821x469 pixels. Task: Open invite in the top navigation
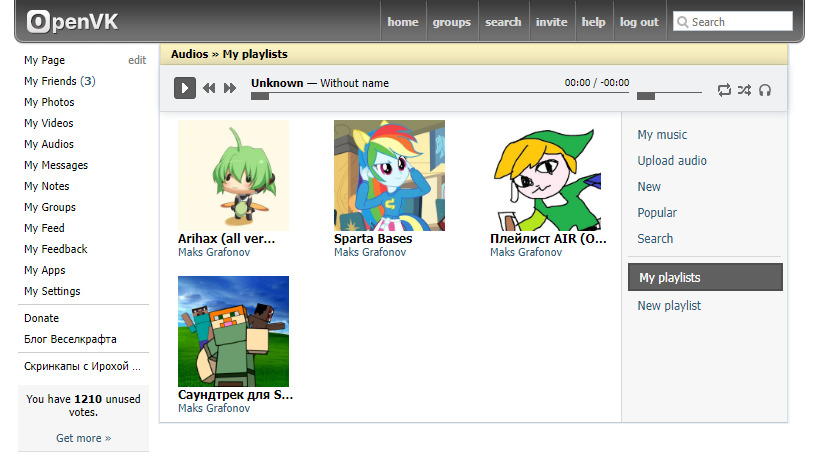click(x=551, y=22)
